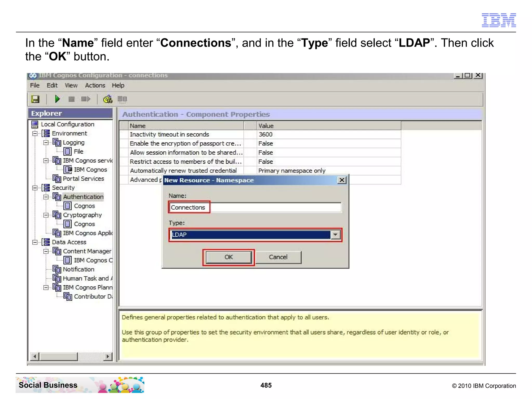Click the Stop service square icon

[x=71, y=99]
